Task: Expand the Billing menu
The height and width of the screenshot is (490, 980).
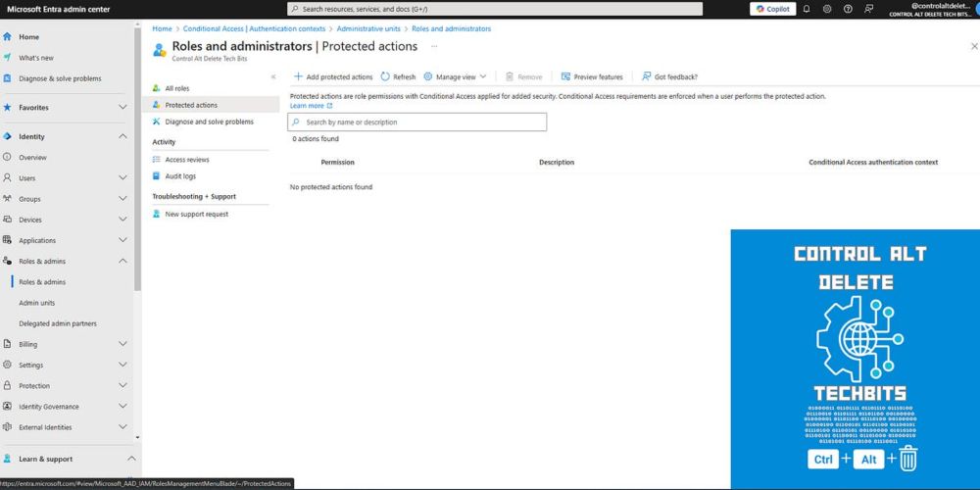Action: (x=122, y=344)
